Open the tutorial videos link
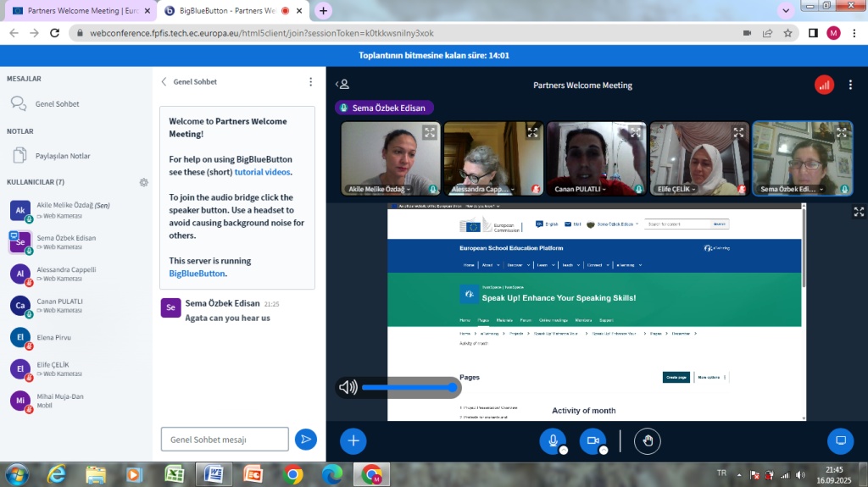Screen dimensions: 868x487 point(262,172)
